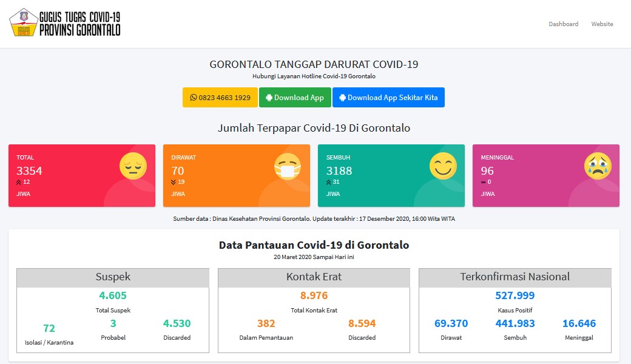Click the 0823 4663 1929 hotline button
Screen dimensions: 631x364
pos(220,97)
